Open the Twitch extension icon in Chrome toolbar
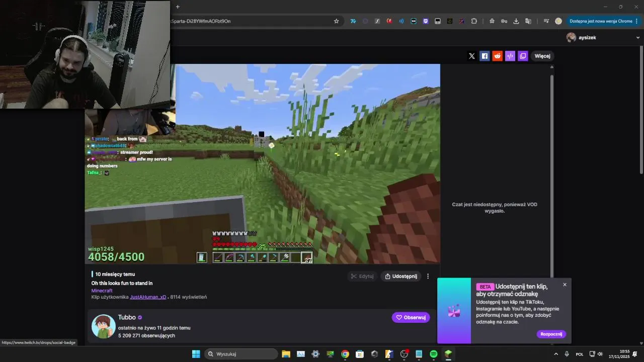Screen dimensions: 644x362 click(x=426, y=21)
